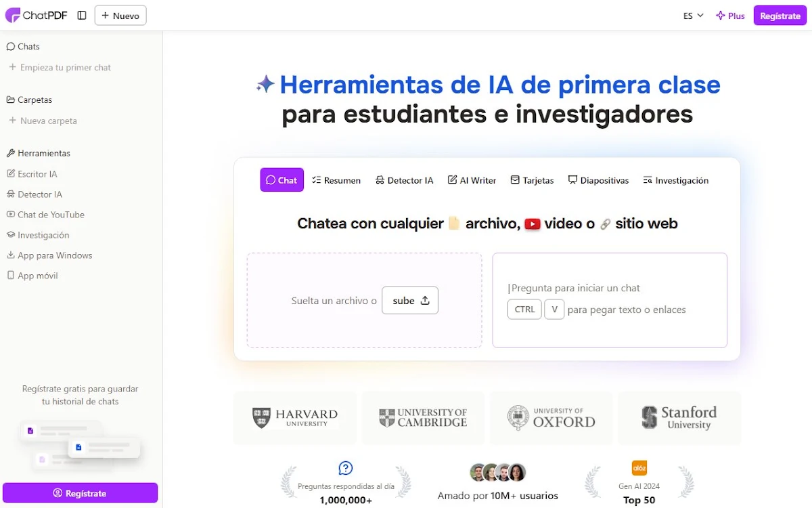Click the sparkle icon beside Plus
The width and height of the screenshot is (812, 508).
(720, 16)
